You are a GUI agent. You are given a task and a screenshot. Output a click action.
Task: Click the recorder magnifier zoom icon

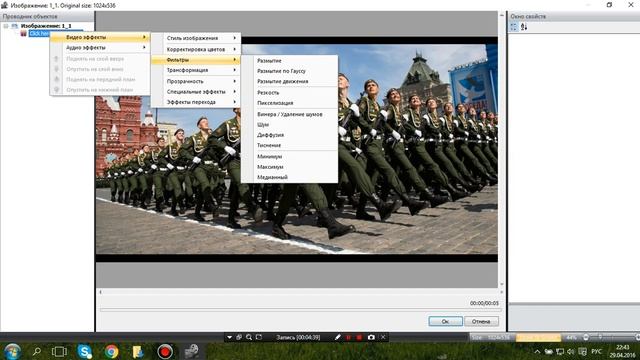pyautogui.click(x=249, y=337)
